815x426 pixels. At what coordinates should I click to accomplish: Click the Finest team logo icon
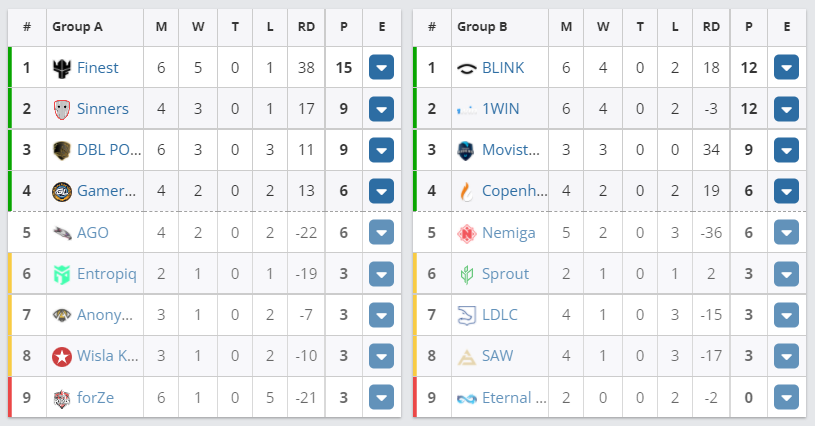tap(62, 68)
